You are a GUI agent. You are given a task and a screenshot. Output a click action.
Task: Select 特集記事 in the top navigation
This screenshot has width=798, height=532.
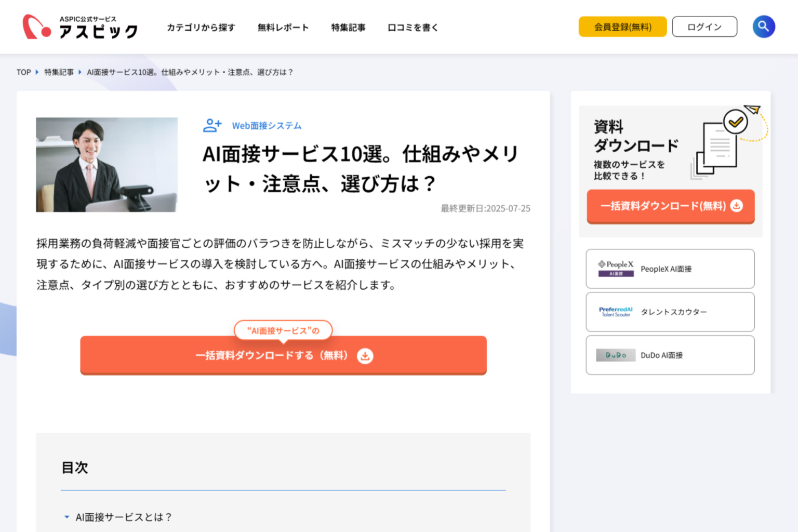pos(349,28)
